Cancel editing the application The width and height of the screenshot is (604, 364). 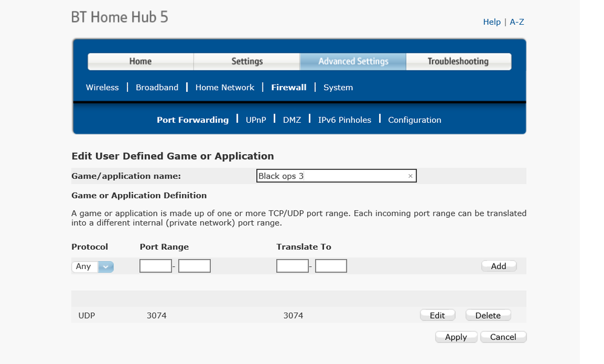(503, 337)
